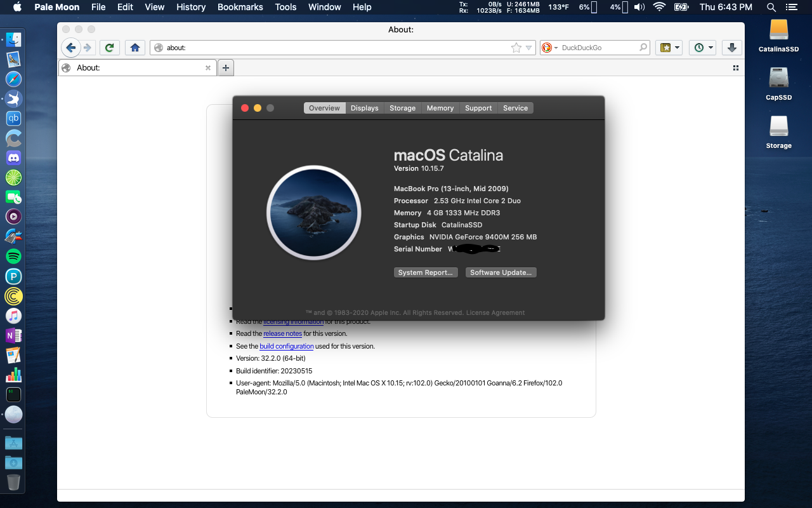Click the Pale Moon icon in dock
The height and width of the screenshot is (508, 812).
13,415
